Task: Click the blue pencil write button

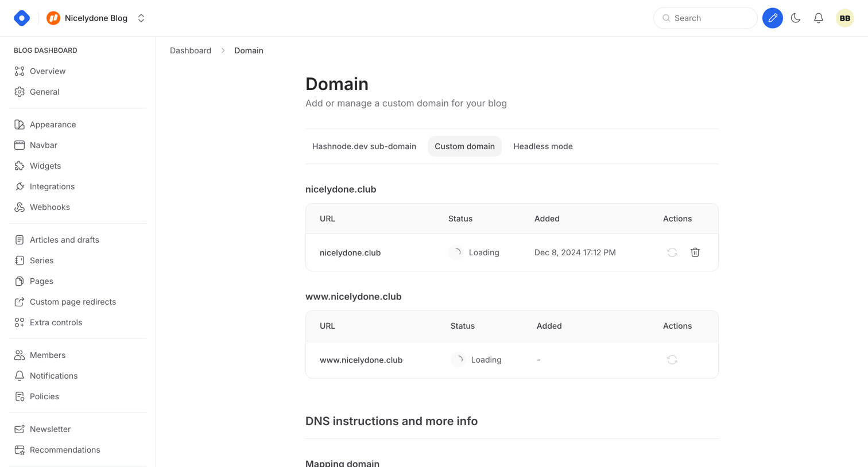Action: coord(773,18)
